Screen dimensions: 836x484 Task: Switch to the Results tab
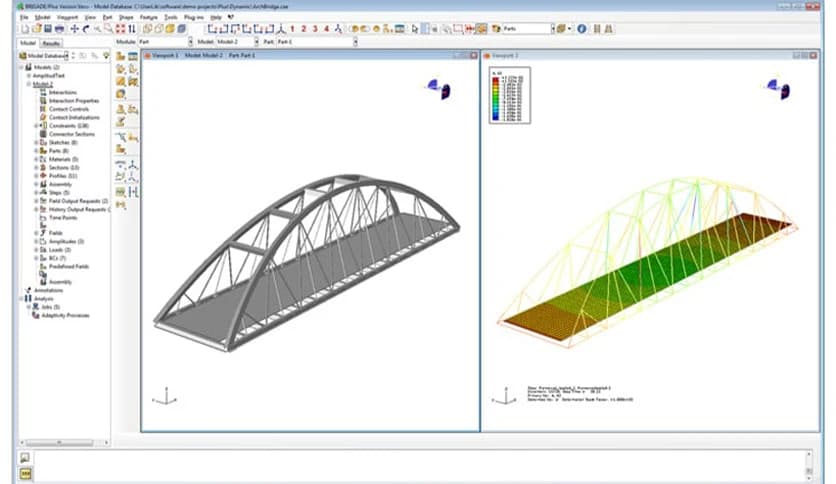[x=51, y=44]
